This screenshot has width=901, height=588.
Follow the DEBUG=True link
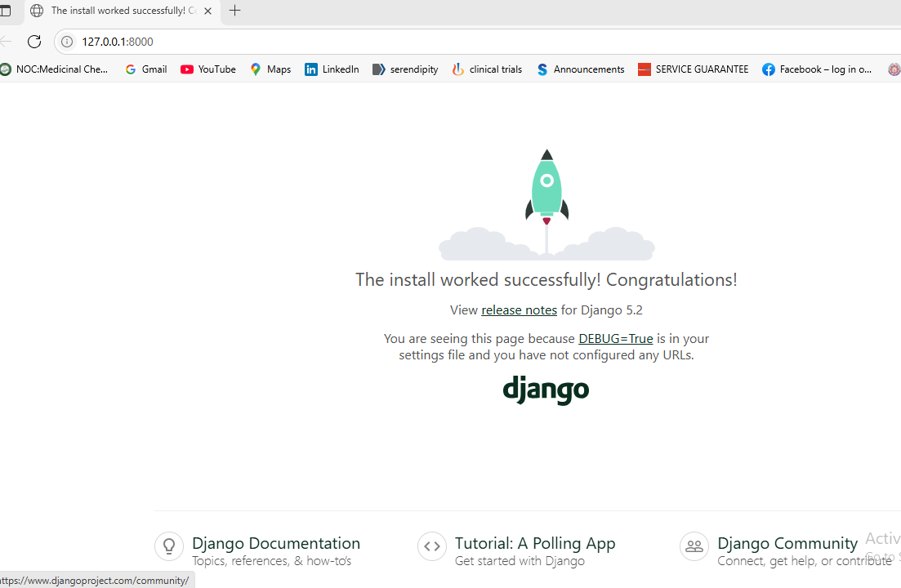(615, 339)
